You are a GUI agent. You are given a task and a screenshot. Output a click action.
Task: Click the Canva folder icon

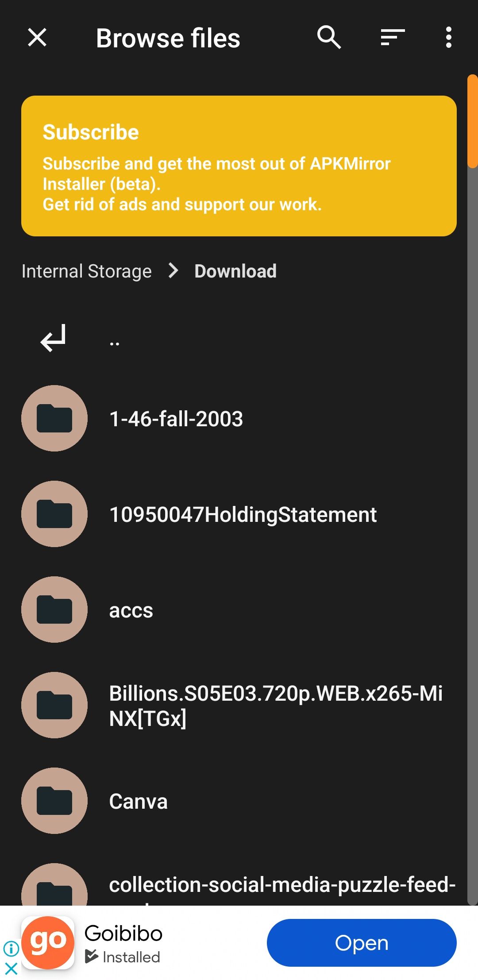(54, 801)
